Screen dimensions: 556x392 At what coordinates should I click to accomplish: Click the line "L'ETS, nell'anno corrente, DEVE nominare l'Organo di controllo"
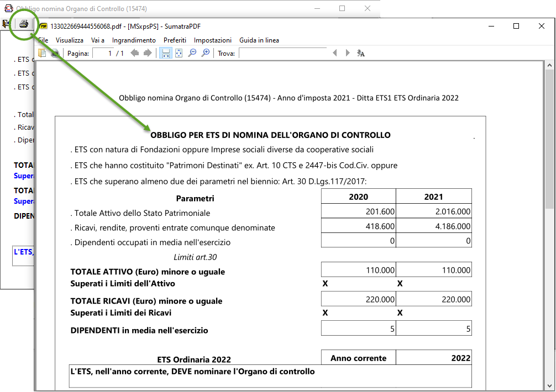[x=192, y=372]
